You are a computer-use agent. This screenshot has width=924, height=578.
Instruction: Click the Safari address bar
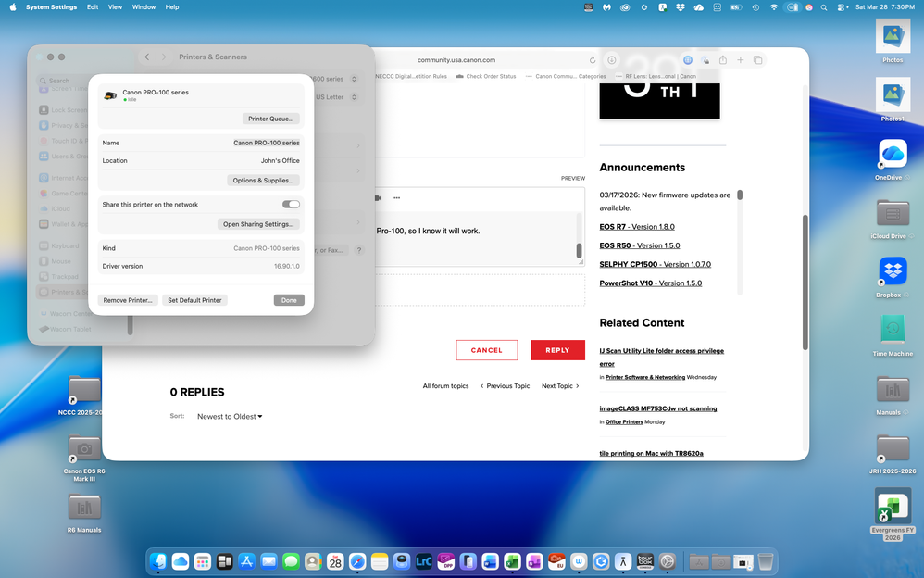point(456,60)
